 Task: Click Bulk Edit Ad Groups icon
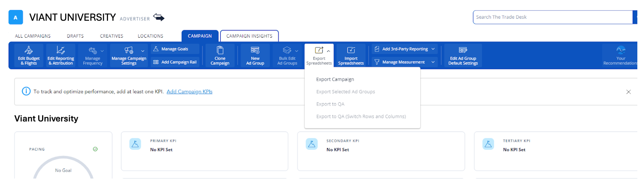287,50
